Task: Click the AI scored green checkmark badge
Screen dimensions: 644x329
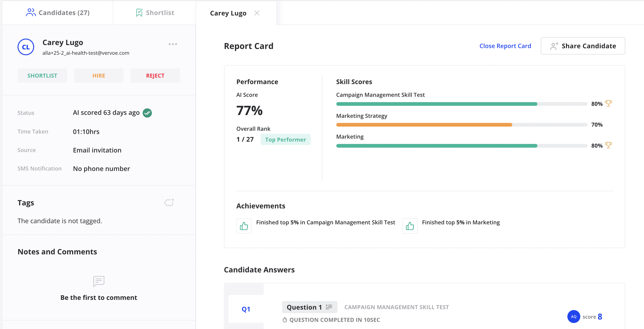Action: tap(147, 113)
